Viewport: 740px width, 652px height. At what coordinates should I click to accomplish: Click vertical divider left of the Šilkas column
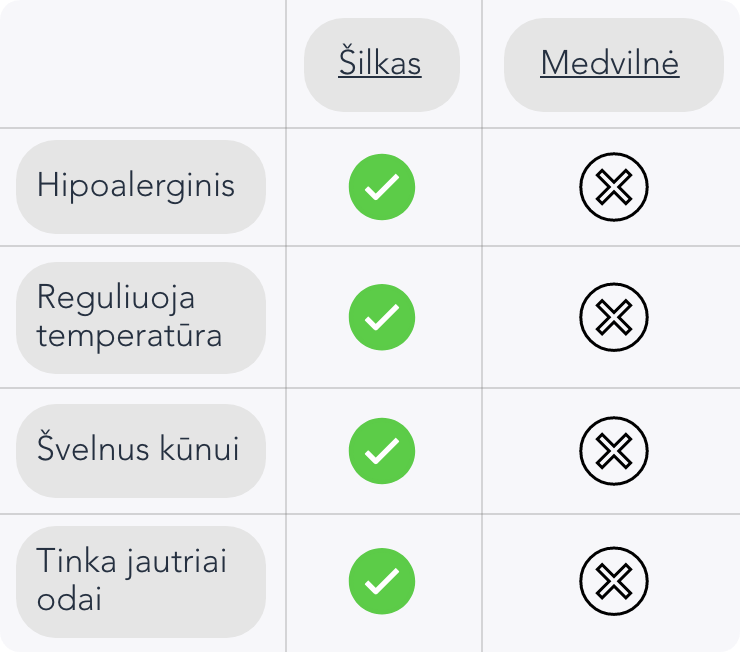(286, 300)
